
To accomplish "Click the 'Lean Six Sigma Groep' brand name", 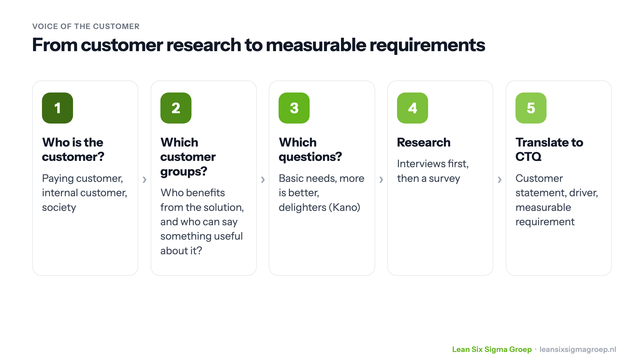I will (x=492, y=349).
